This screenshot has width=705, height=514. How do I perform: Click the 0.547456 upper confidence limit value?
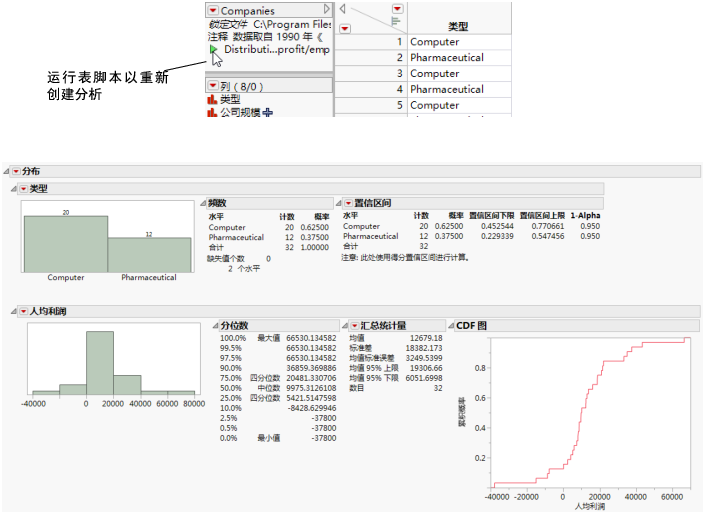pos(548,236)
